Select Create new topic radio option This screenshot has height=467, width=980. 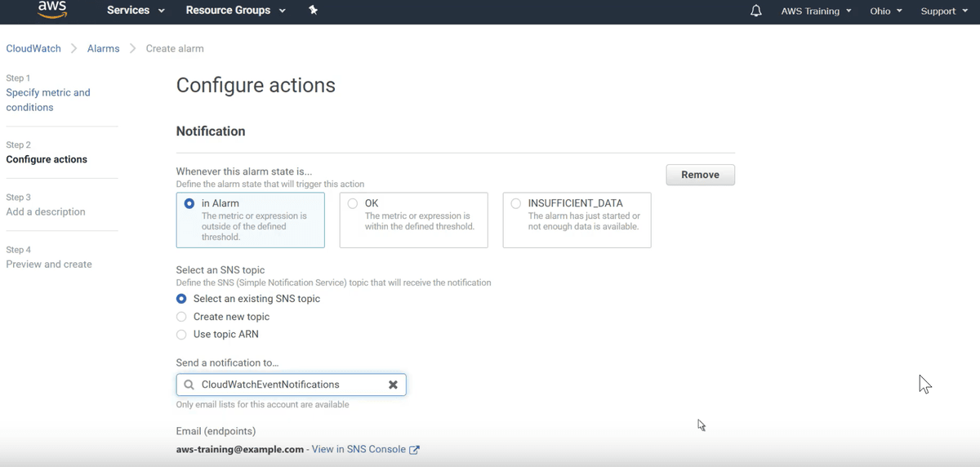pyautogui.click(x=181, y=317)
